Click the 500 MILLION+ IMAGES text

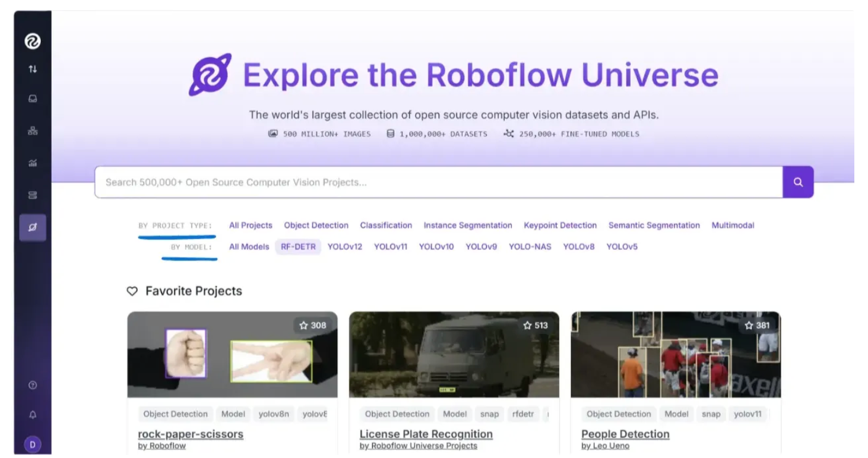327,134
